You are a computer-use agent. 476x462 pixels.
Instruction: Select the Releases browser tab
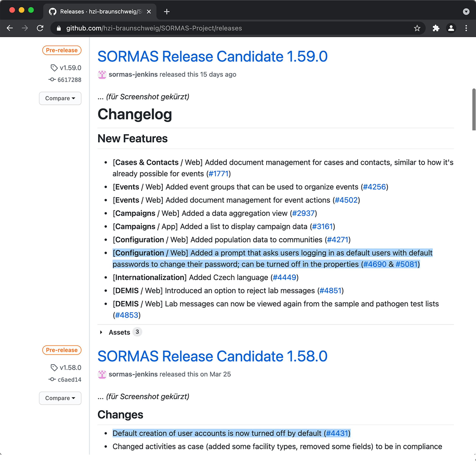[x=97, y=11]
